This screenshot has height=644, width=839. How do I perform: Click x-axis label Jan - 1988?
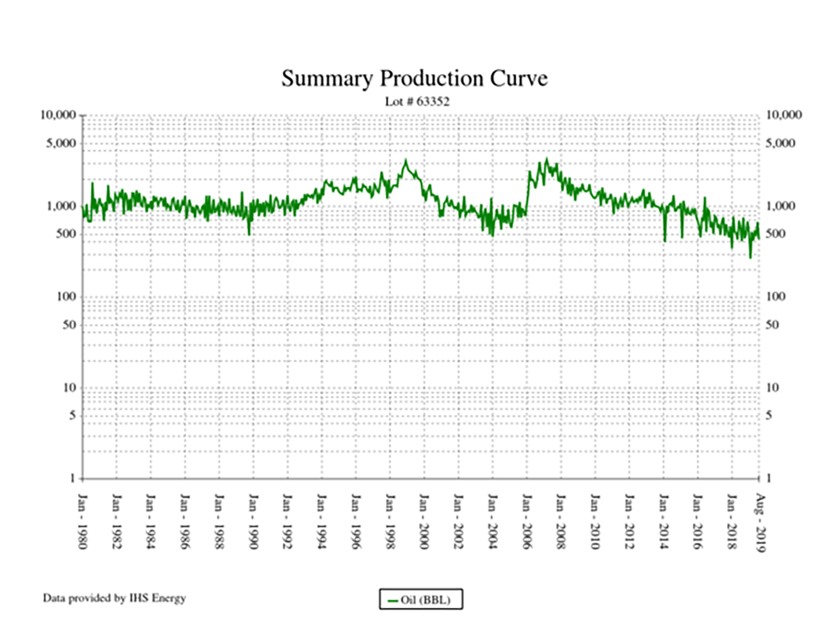click(x=219, y=521)
